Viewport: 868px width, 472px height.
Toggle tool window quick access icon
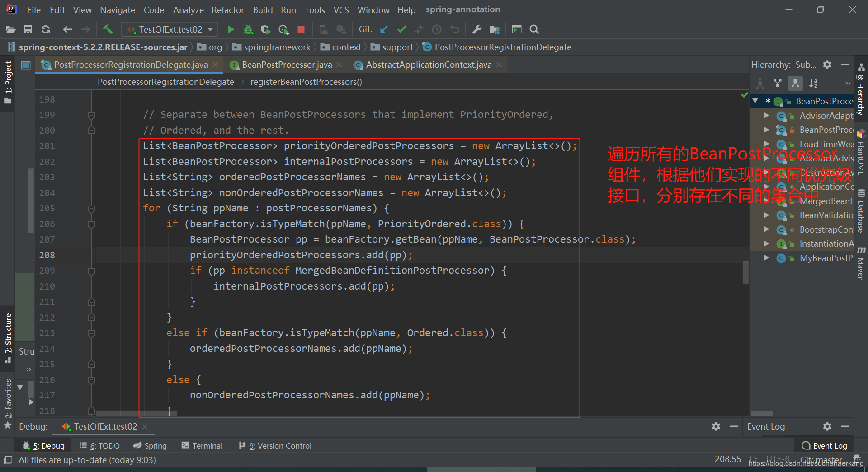8,460
